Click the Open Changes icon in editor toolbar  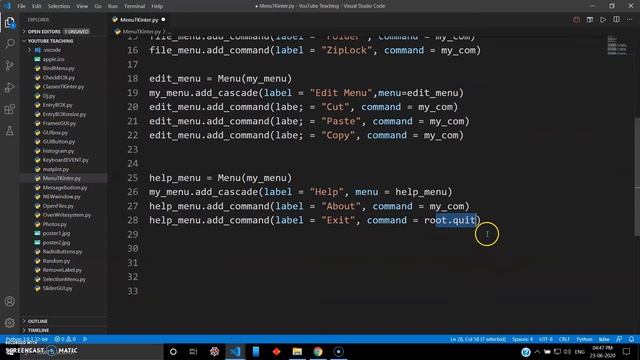590,20
